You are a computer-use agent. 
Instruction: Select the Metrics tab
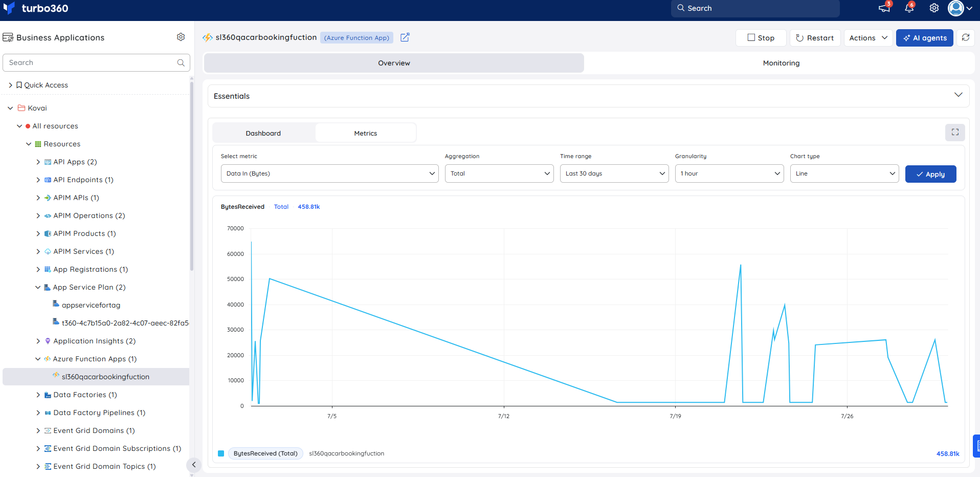pos(366,133)
